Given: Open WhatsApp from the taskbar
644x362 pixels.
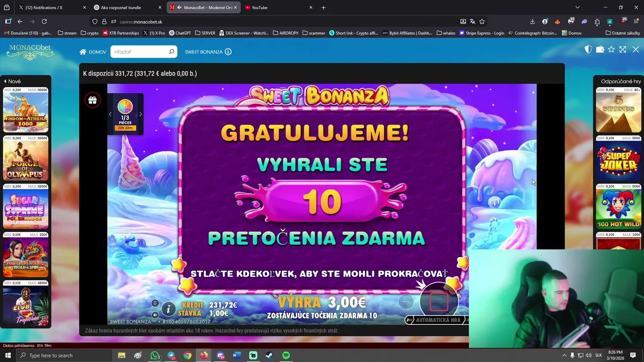Looking at the screenshot, I should pyautogui.click(x=154, y=355).
